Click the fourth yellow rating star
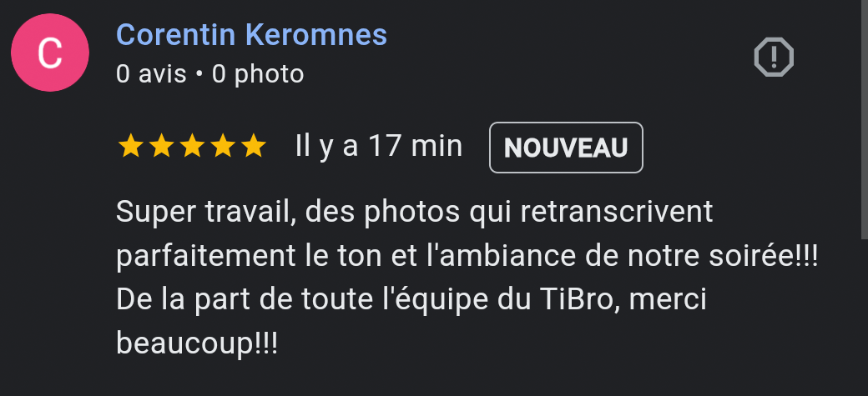Viewport: 868px width, 396px height. pos(223,147)
